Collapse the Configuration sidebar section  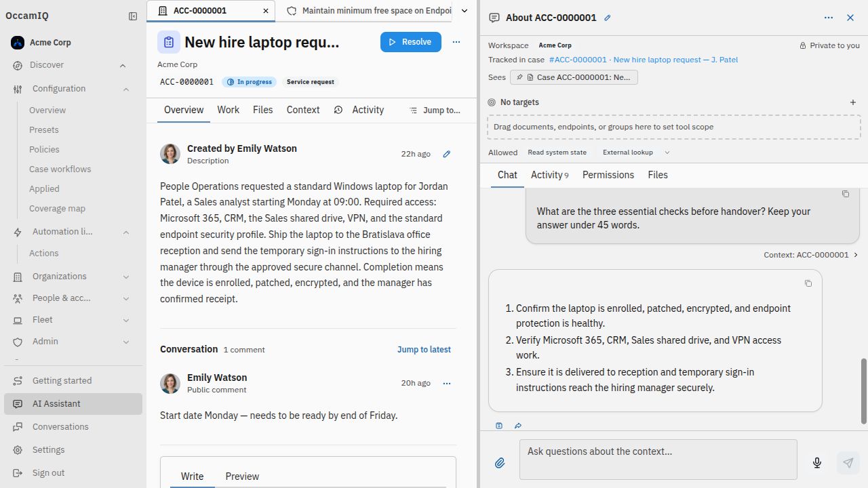[126, 89]
